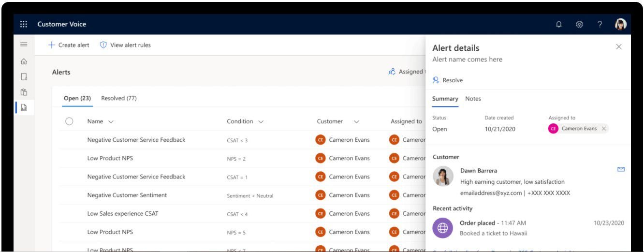Click the Create alert button

(69, 45)
